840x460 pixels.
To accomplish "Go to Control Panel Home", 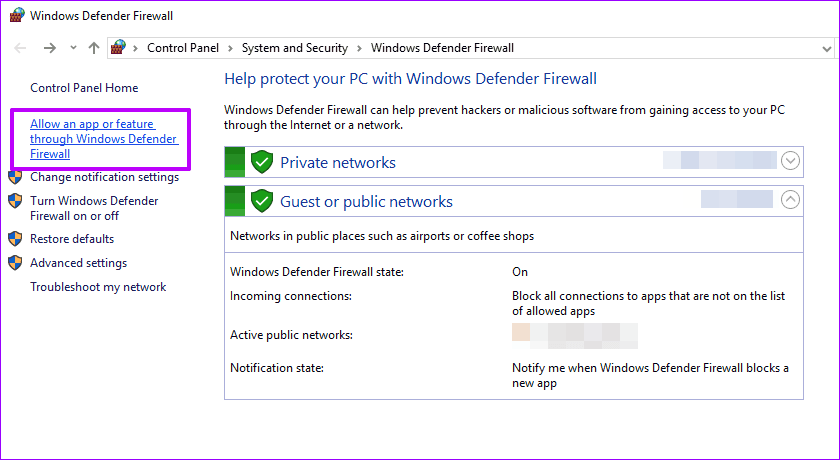I will point(84,88).
